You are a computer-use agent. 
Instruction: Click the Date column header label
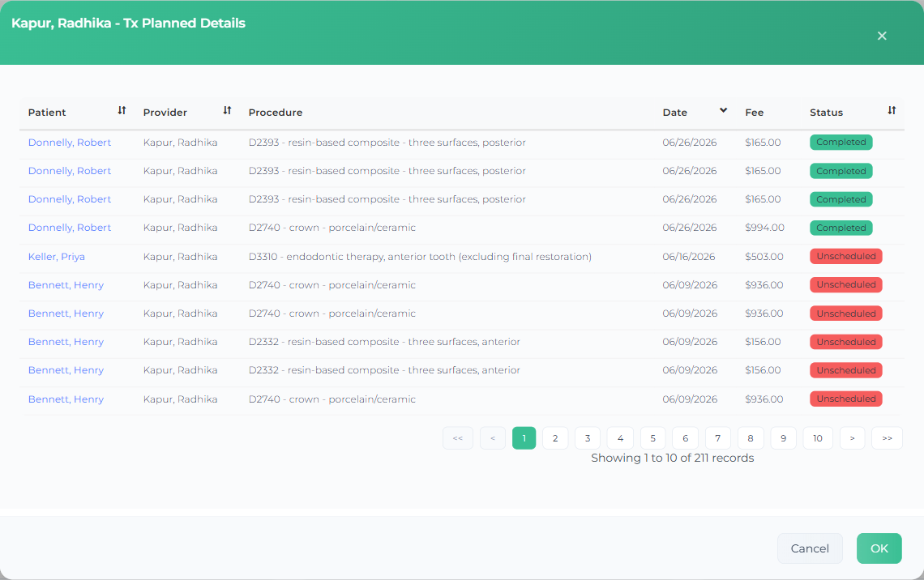(674, 113)
